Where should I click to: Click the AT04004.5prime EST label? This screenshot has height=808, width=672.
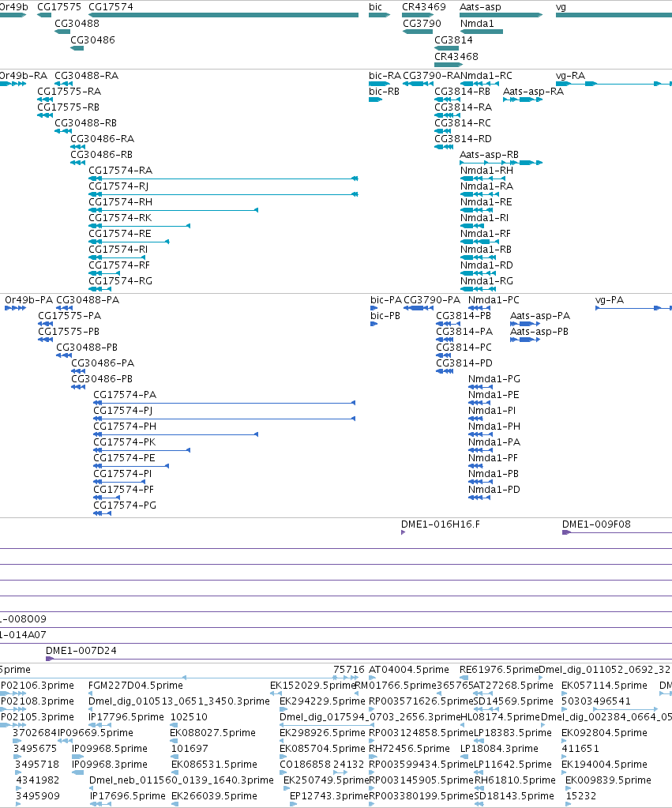coord(409,669)
